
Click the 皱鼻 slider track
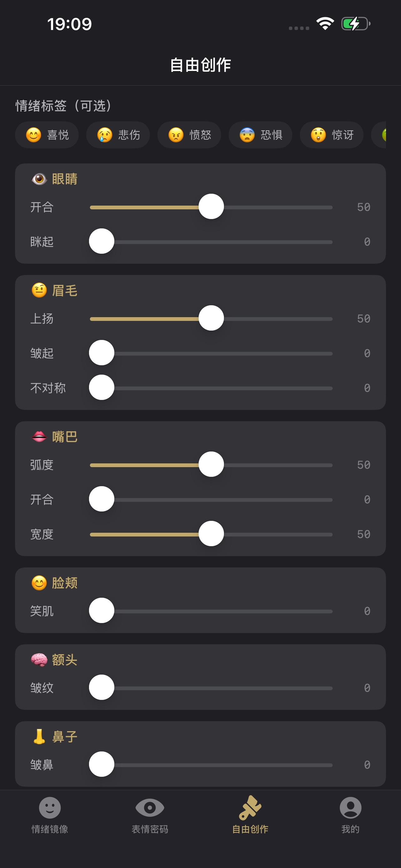(x=211, y=765)
